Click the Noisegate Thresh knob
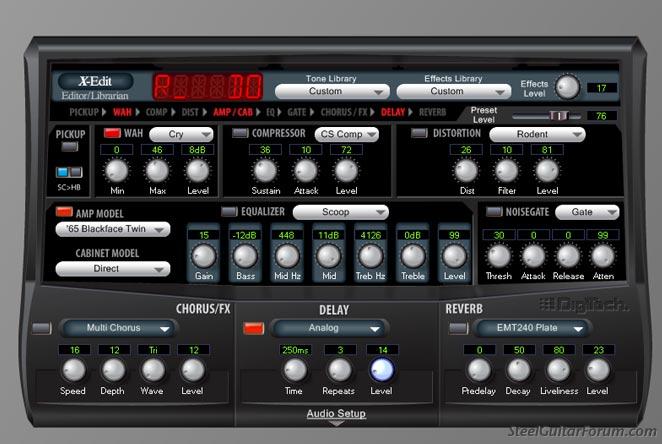Viewport: 662px width, 444px height. (499, 256)
